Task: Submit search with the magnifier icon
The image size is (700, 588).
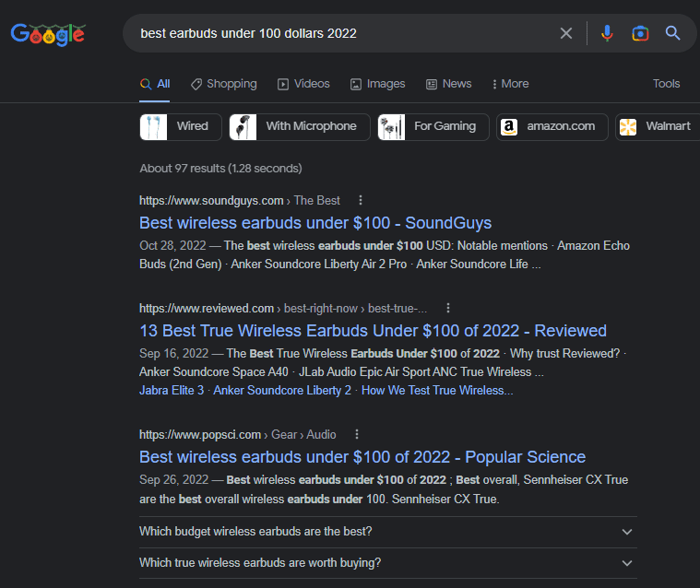Action: (x=672, y=33)
